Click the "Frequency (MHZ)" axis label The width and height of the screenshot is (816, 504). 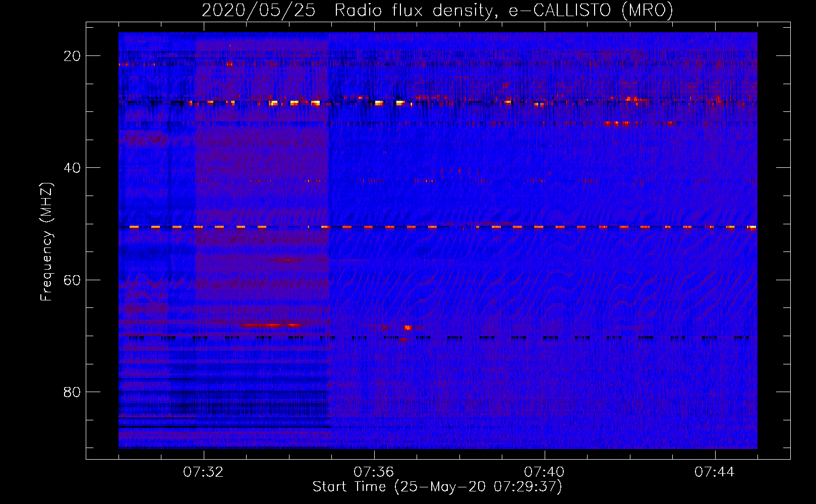(46, 242)
